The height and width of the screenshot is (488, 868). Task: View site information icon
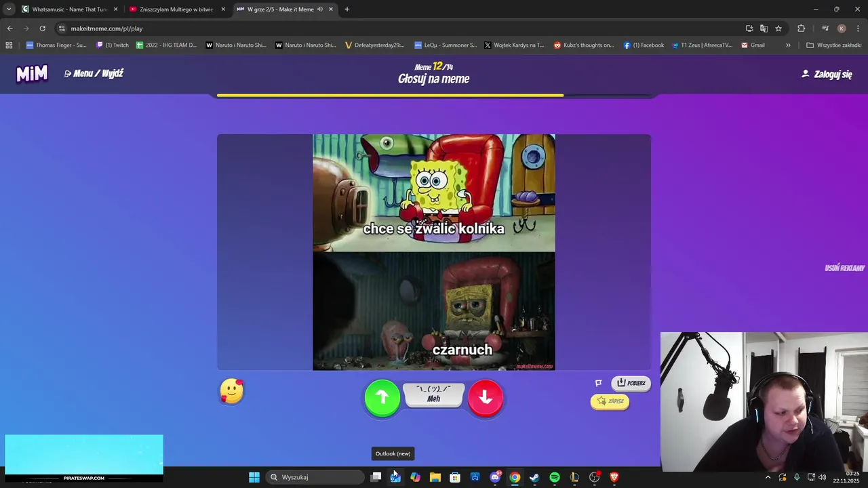pos(62,28)
